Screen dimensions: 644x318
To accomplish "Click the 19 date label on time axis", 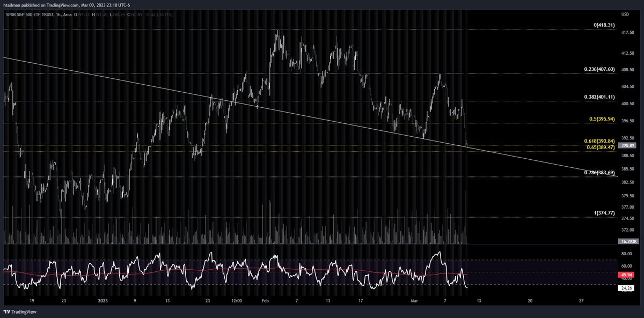I will (32, 301).
